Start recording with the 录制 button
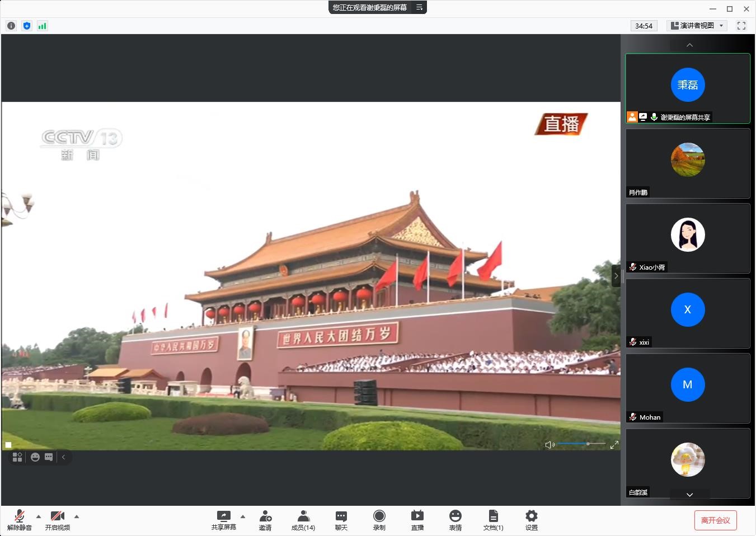This screenshot has height=536, width=756. coord(379,520)
